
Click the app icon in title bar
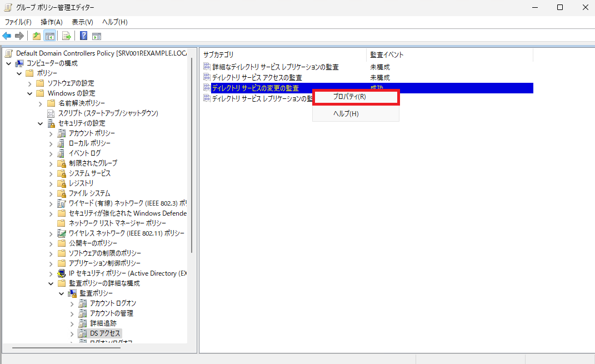[8, 7]
